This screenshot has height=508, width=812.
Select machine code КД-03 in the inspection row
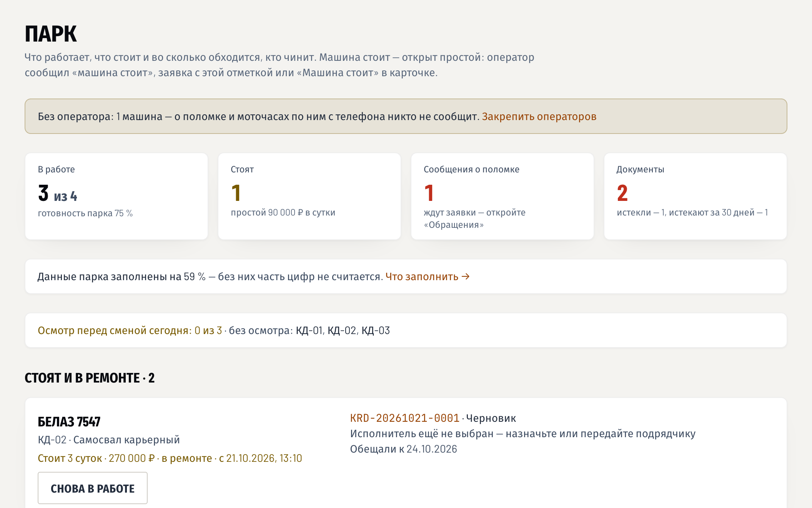pos(376,331)
